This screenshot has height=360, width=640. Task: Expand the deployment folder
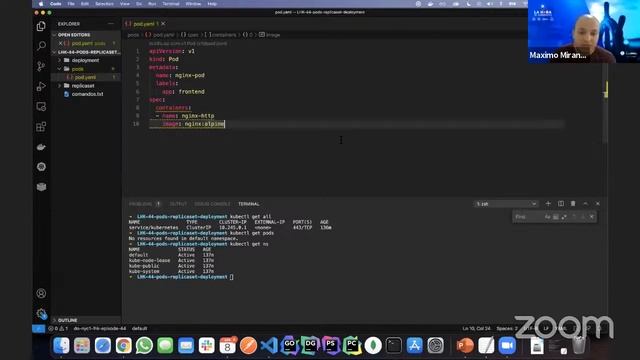point(85,60)
